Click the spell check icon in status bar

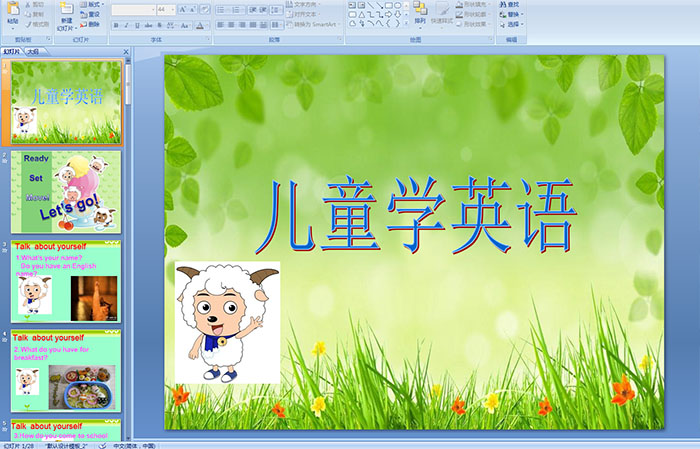(x=103, y=445)
